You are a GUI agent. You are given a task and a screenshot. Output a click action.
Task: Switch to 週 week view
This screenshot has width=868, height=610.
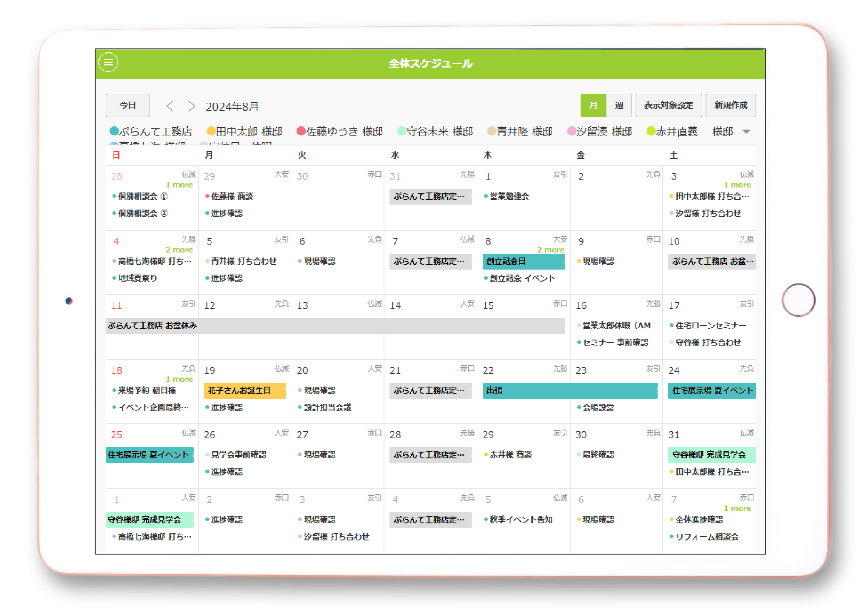[x=619, y=105]
